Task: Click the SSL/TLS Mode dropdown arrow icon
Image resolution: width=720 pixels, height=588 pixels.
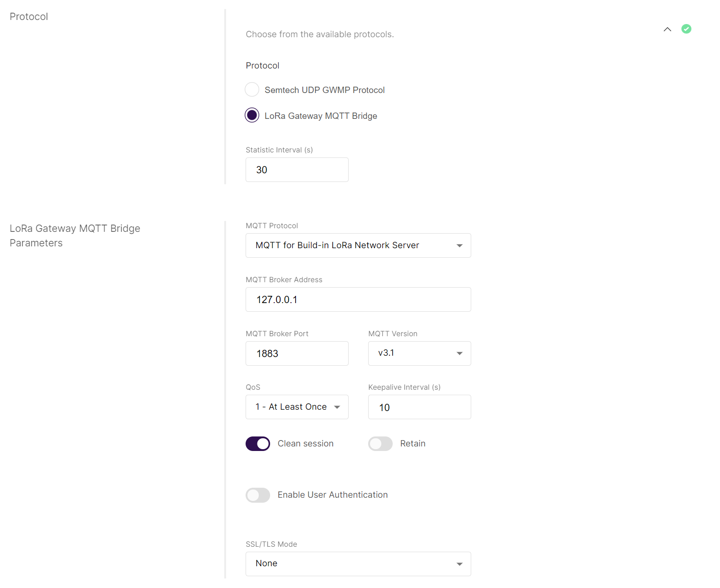Action: [459, 564]
